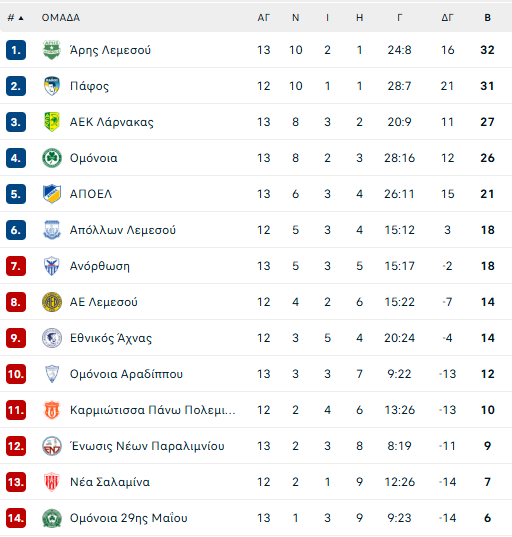
Task: Click the Πάφος club logo
Action: (52, 86)
